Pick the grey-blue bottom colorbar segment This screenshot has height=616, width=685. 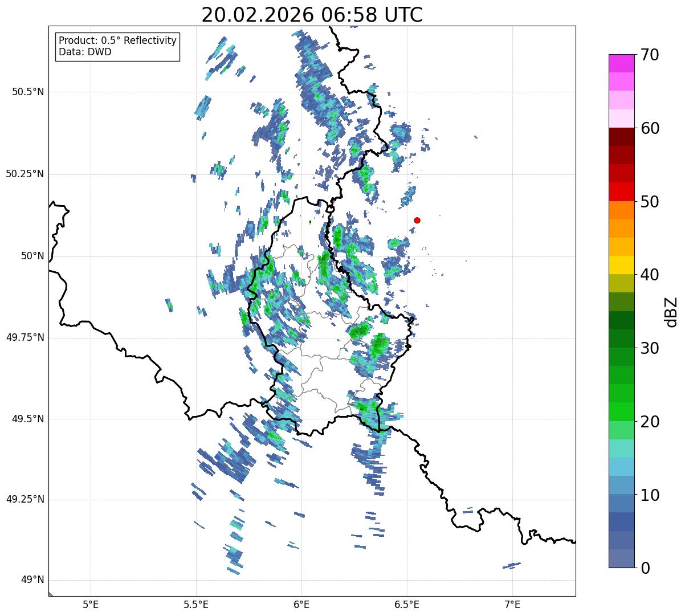621,558
